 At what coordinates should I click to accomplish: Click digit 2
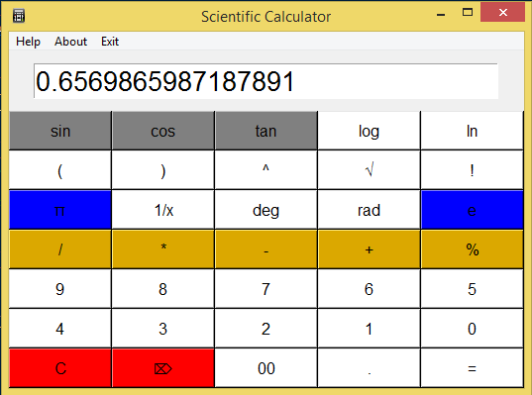[x=266, y=329]
